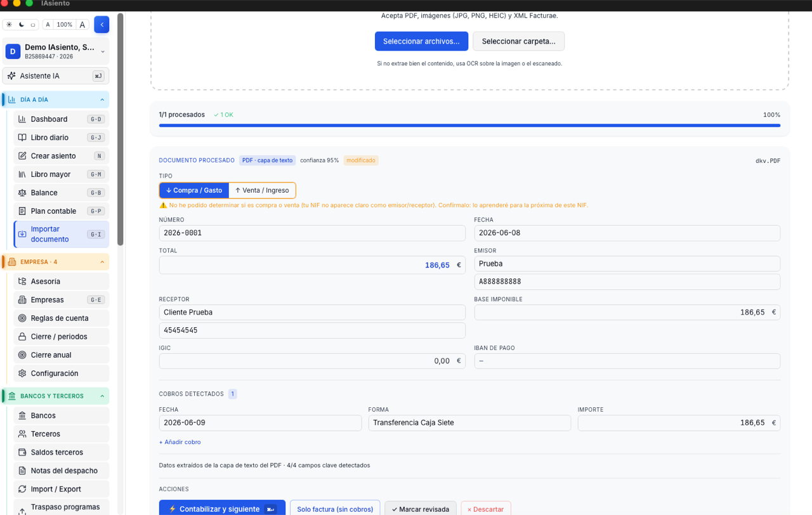Viewport: 812px width, 515px height.
Task: Switch to light theme sun icon
Action: pyautogui.click(x=9, y=25)
